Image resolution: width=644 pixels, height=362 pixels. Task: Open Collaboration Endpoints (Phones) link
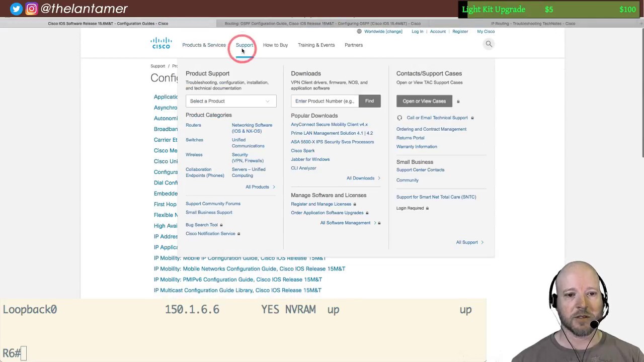tap(205, 172)
